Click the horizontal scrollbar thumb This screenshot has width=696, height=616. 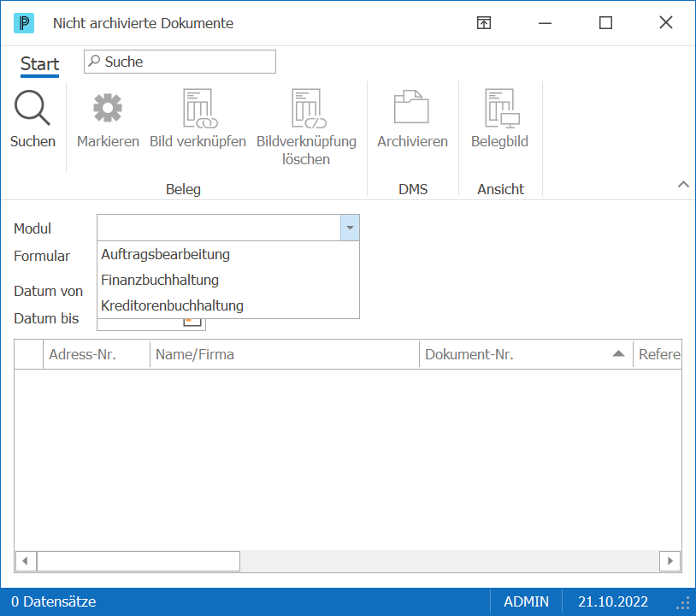point(139,561)
